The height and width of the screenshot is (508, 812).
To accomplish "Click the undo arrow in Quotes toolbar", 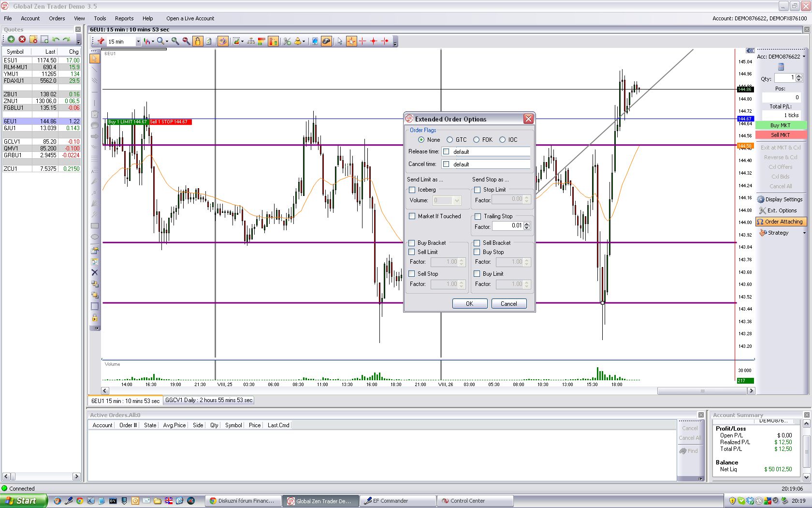I will coord(56,39).
